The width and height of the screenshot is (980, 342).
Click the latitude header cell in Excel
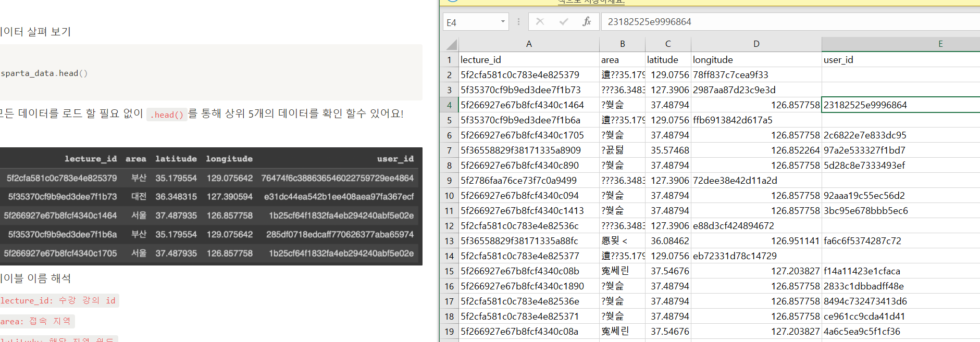tap(668, 60)
